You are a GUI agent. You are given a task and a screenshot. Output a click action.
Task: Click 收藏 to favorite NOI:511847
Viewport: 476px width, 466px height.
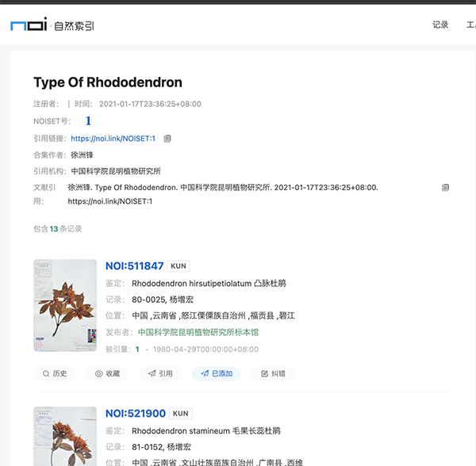pos(107,373)
